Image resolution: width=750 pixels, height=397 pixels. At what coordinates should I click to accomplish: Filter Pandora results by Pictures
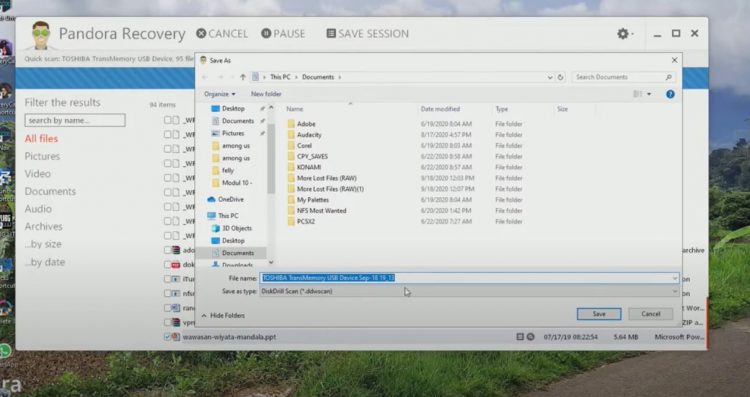pos(42,156)
